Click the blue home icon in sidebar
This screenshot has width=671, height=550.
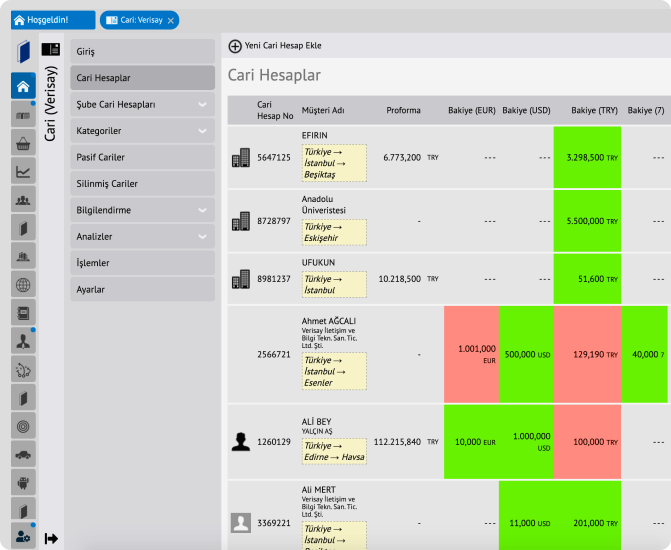coord(23,86)
